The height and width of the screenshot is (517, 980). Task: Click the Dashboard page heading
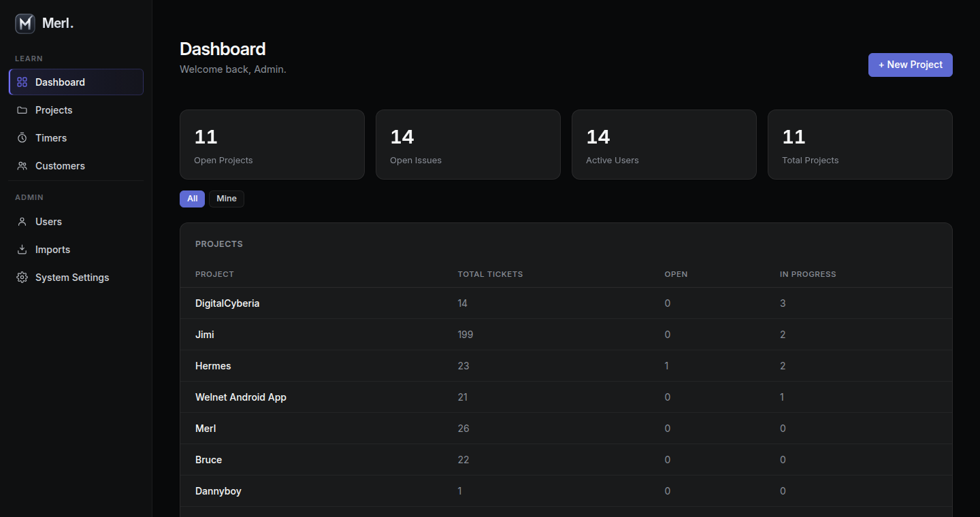pos(223,49)
